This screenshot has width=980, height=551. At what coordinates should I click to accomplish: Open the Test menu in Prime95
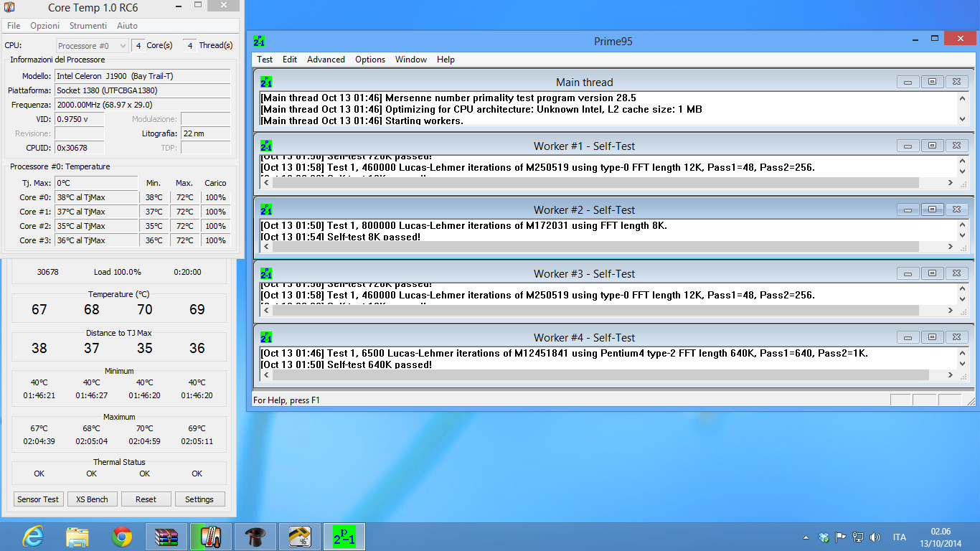[x=264, y=60]
